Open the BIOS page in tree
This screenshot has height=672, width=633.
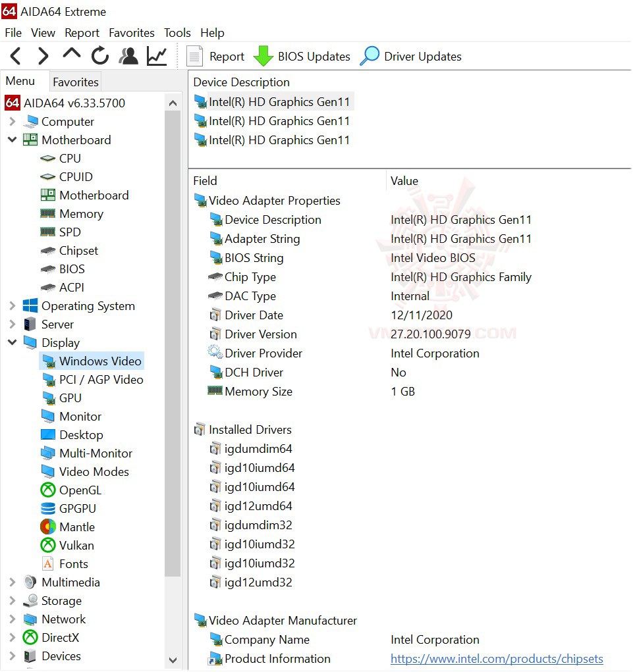[x=63, y=269]
